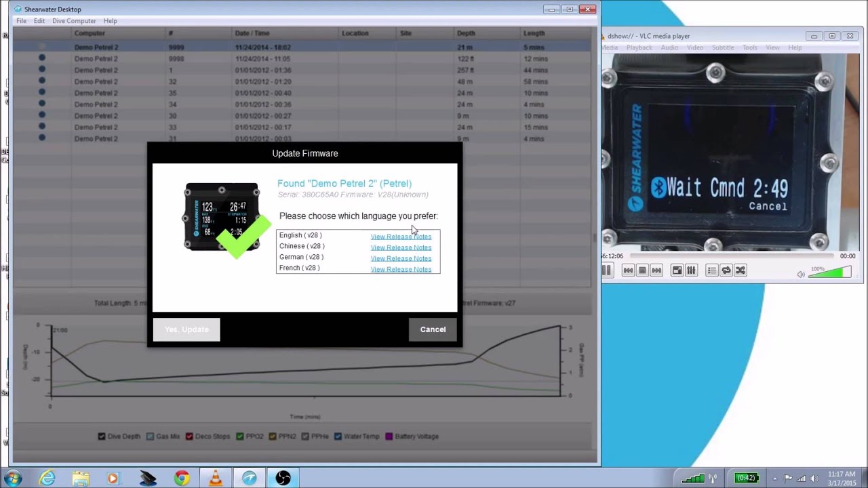Toggle PPN2 graph checkbox
The height and width of the screenshot is (488, 868).
click(272, 436)
